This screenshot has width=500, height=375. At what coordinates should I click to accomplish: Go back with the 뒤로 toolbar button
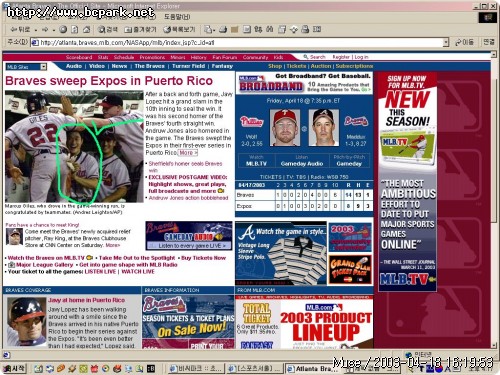tap(20, 30)
